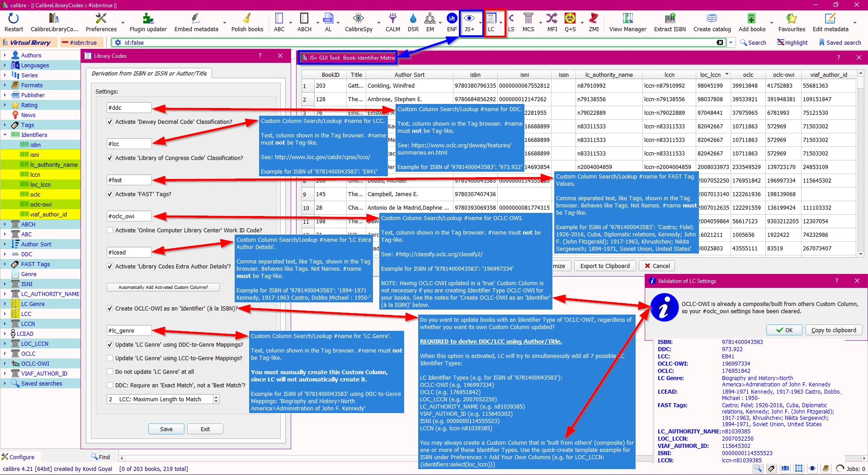Viewport: 868px width, 475px height.
Task: Click the matrix table vertical scrollbar
Action: click(x=861, y=164)
